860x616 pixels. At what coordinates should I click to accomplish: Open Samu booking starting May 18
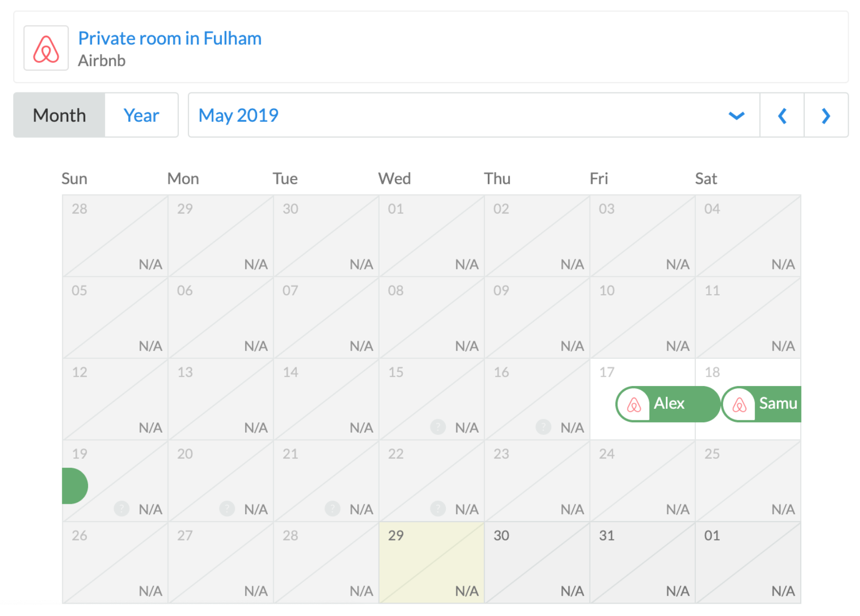(x=761, y=404)
